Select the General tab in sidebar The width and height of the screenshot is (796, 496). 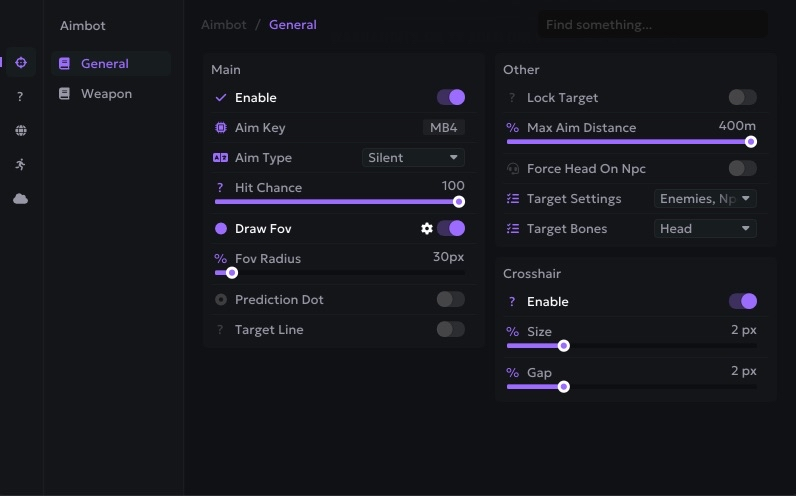coord(105,64)
